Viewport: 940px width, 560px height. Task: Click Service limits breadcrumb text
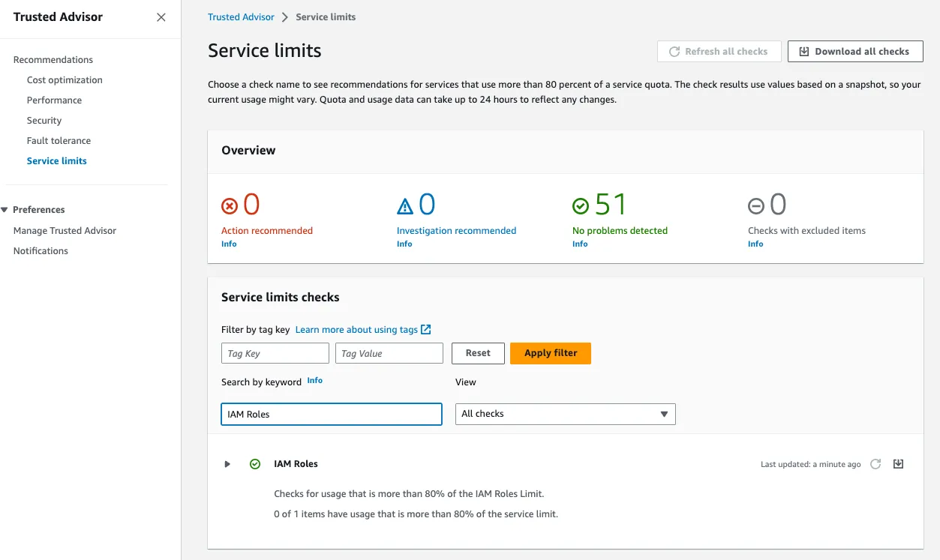click(x=326, y=17)
